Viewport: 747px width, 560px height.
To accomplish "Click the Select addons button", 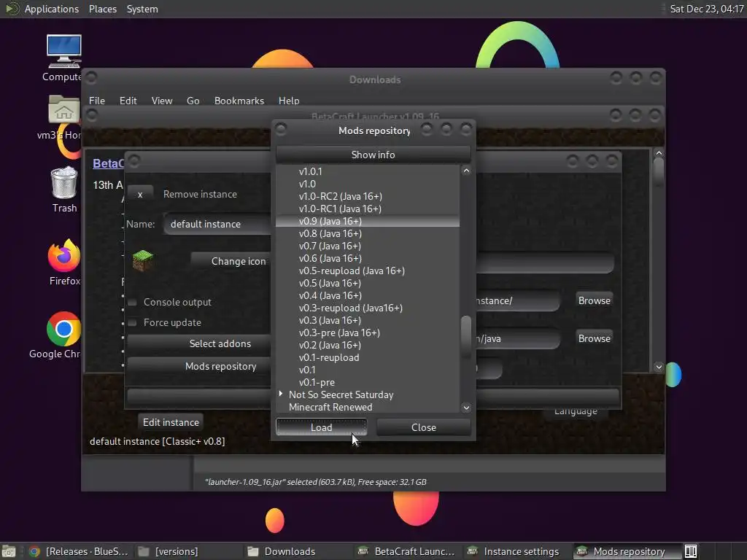I will pos(199,343).
